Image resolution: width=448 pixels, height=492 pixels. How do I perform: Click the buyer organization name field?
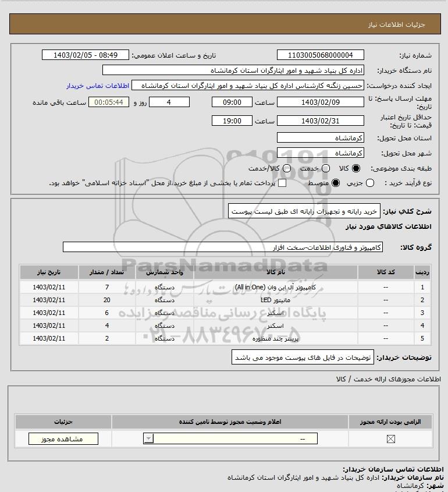[x=233, y=70]
